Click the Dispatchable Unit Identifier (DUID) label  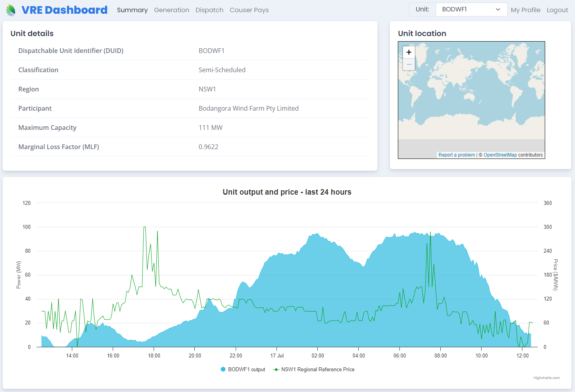point(71,51)
